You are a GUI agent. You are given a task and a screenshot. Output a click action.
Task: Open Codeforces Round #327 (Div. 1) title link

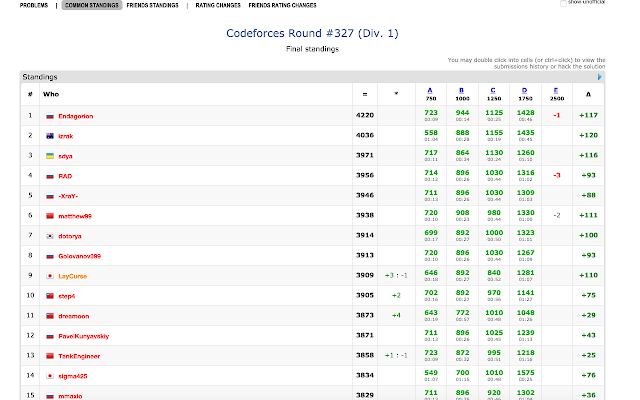[312, 33]
